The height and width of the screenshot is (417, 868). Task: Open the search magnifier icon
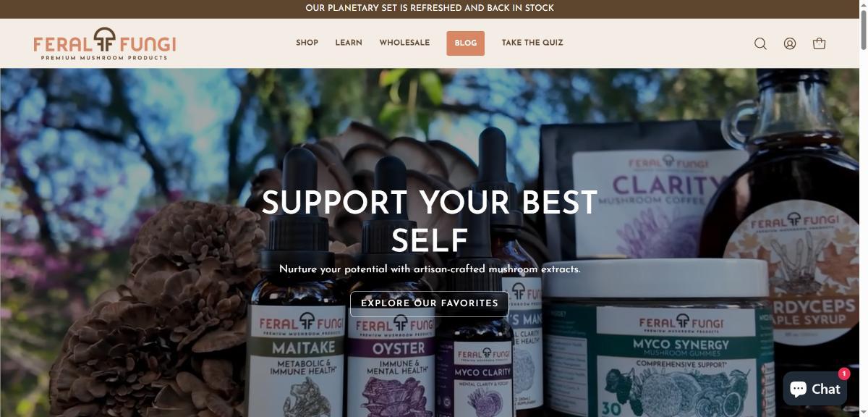click(x=760, y=43)
